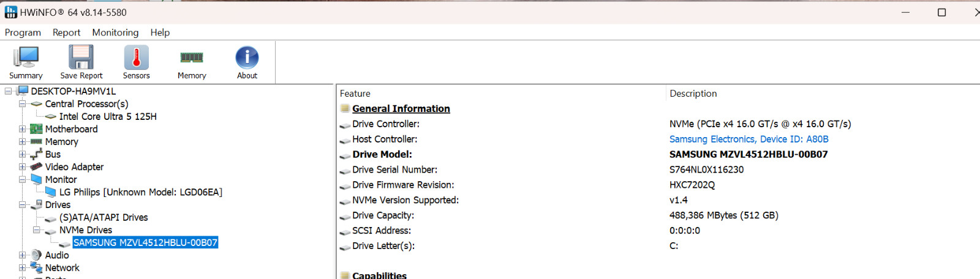This screenshot has height=279, width=980.
Task: Collapse the Monitor tree node
Action: click(x=22, y=179)
